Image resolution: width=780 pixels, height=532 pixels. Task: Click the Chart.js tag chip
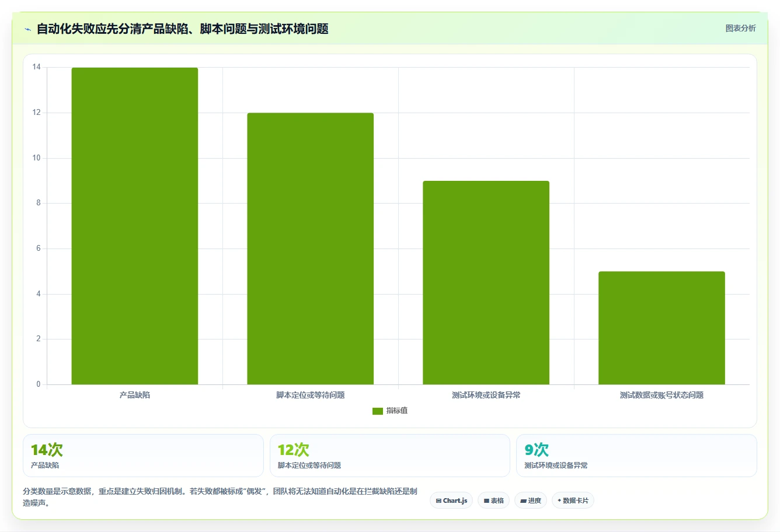(451, 501)
